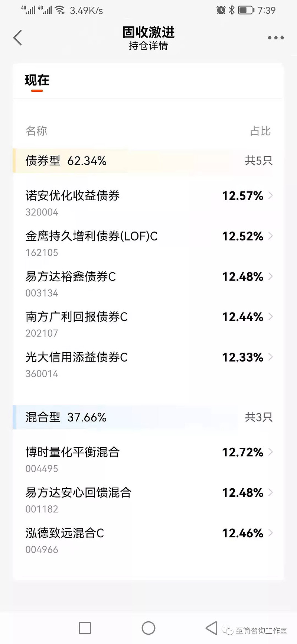The width and height of the screenshot is (297, 644).
Task: Select the 现在 tab
Action: (x=37, y=80)
